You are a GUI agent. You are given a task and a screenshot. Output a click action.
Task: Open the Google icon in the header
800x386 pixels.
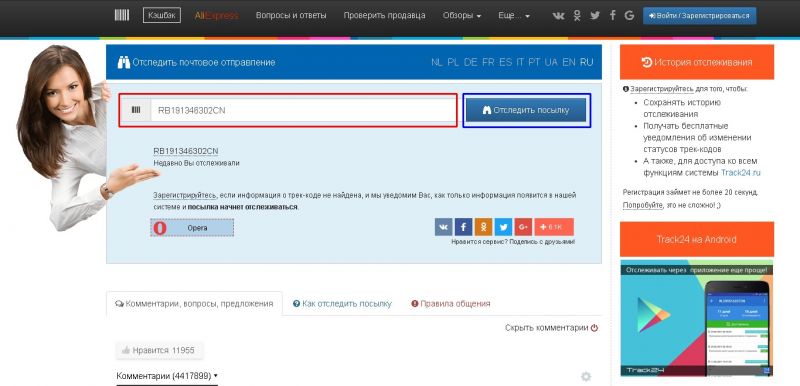[x=629, y=16]
